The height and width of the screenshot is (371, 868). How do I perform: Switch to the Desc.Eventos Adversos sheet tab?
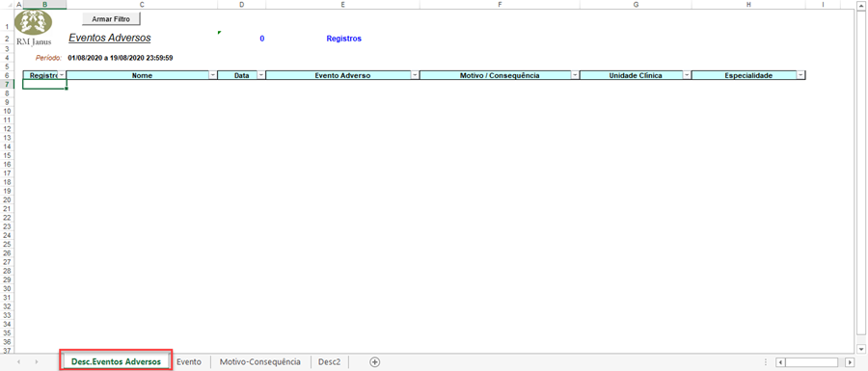117,361
